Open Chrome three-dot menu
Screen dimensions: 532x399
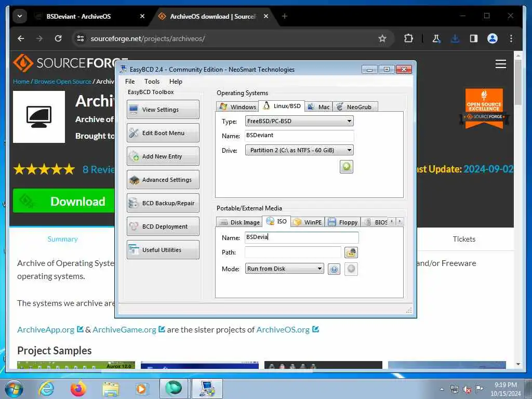[511, 38]
